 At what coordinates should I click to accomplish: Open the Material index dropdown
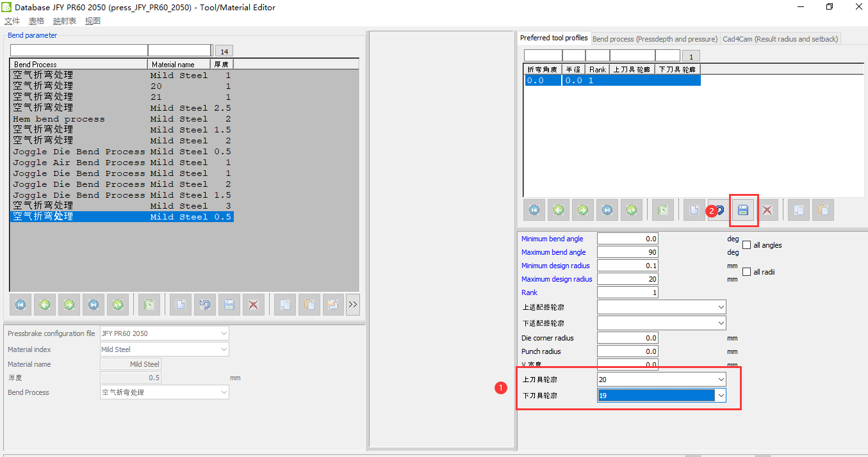tap(224, 349)
